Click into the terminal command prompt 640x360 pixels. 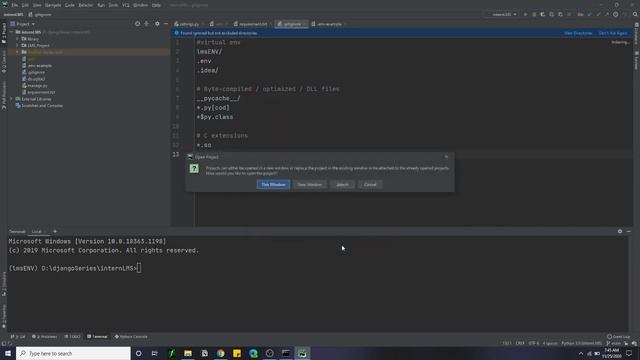click(139, 268)
